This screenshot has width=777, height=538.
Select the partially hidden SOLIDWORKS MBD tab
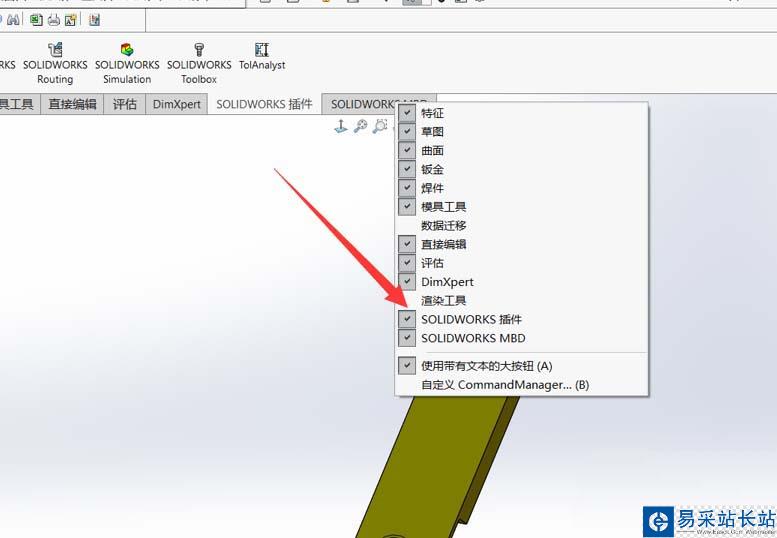point(360,104)
